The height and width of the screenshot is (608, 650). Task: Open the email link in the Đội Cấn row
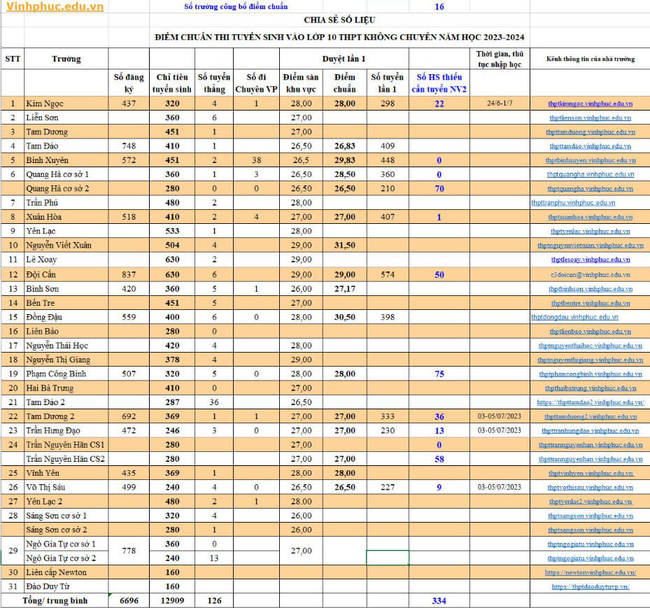pyautogui.click(x=590, y=274)
